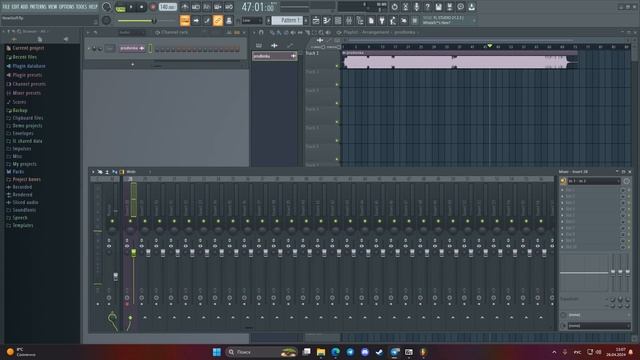
Task: Select Templates folder in browser
Action: click(23, 225)
